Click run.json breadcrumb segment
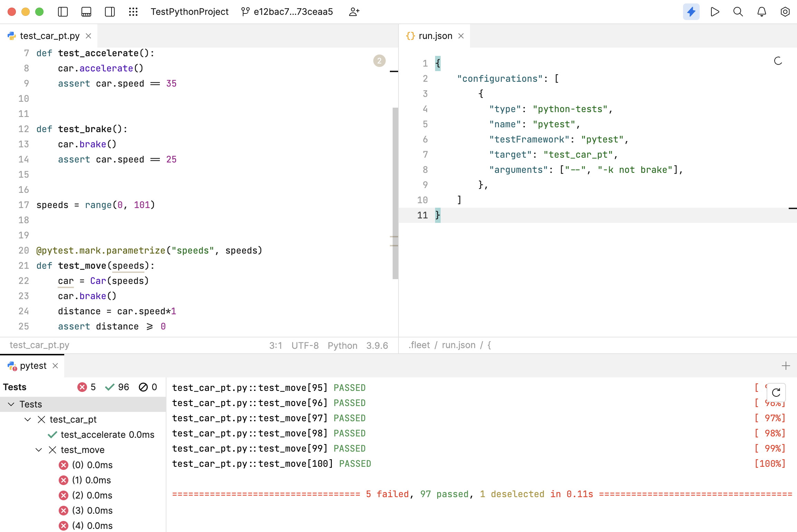The image size is (797, 532). tap(459, 345)
